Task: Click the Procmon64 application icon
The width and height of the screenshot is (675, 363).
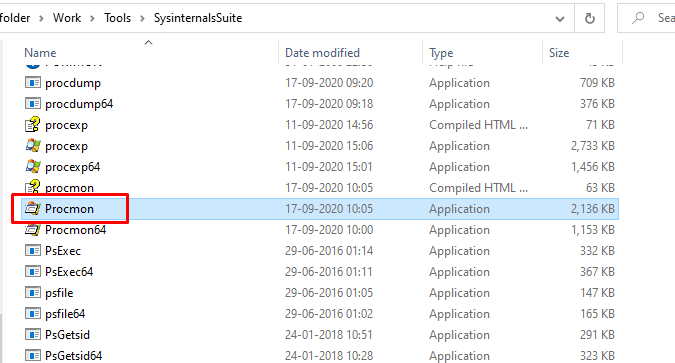Action: [x=33, y=230]
